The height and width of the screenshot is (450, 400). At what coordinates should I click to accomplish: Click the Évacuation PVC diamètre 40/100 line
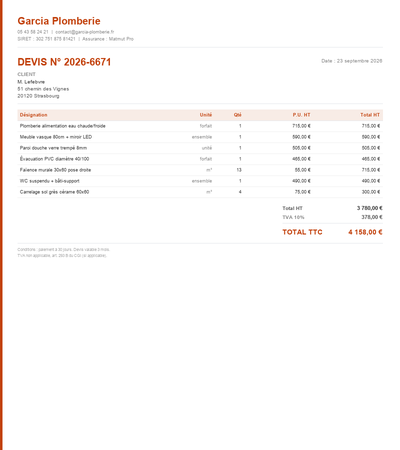pyautogui.click(x=200, y=159)
